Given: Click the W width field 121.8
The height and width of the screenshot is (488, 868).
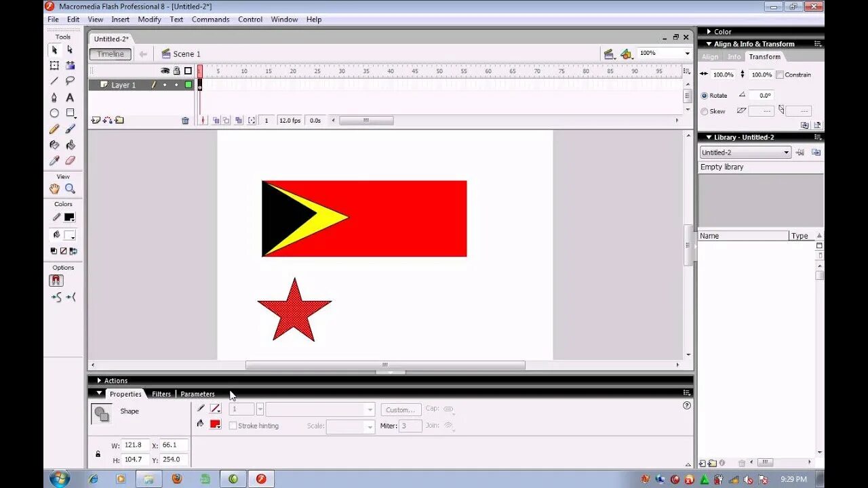Looking at the screenshot, I should 136,445.
